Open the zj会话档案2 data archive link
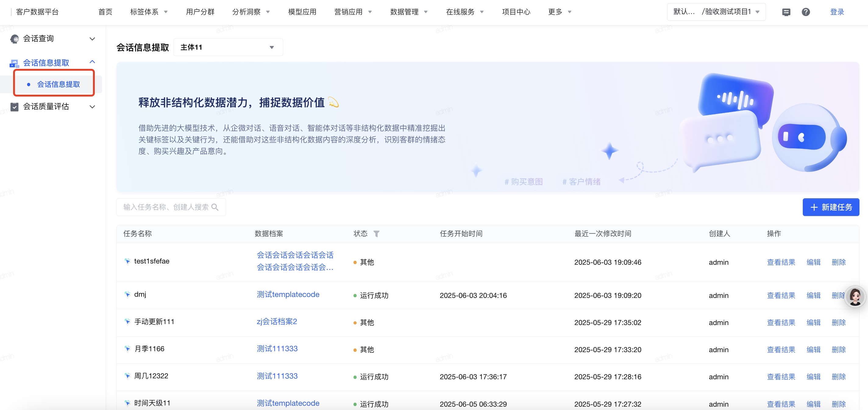 tap(277, 322)
